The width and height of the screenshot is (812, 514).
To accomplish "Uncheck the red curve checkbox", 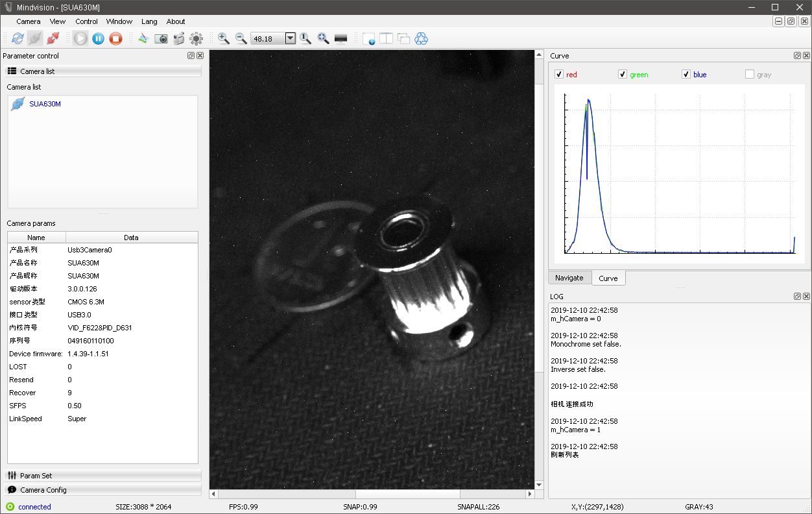I will click(559, 75).
